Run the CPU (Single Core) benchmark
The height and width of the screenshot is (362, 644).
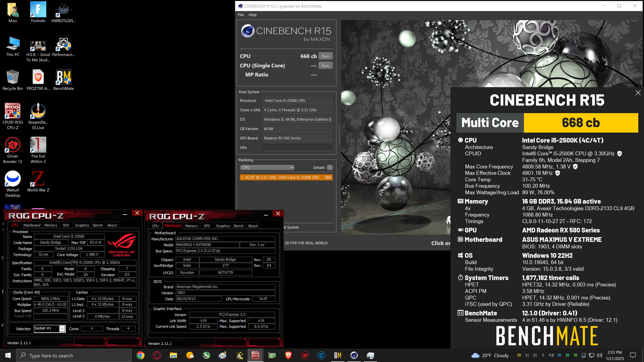tap(326, 66)
